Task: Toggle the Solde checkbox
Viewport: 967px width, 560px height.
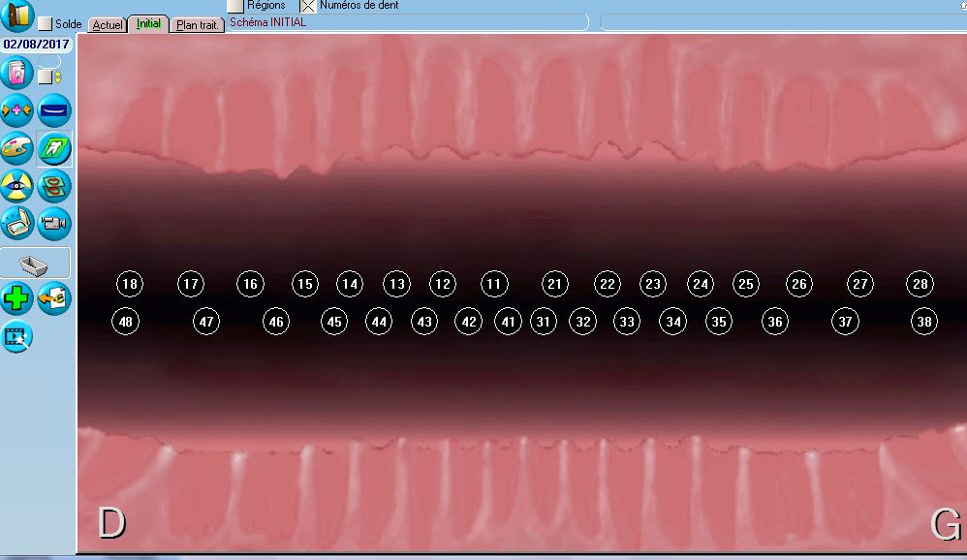Action: (46, 24)
